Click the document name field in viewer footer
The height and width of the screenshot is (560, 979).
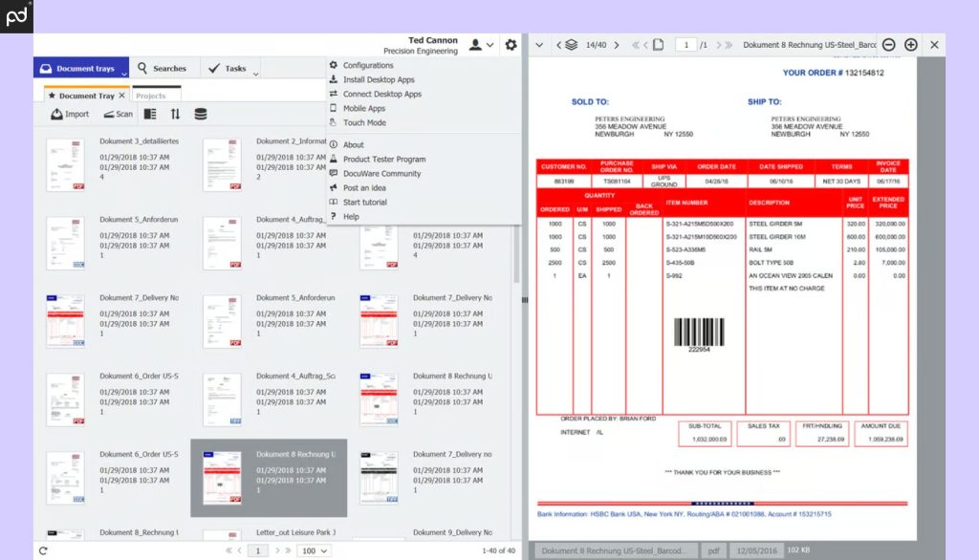(615, 550)
